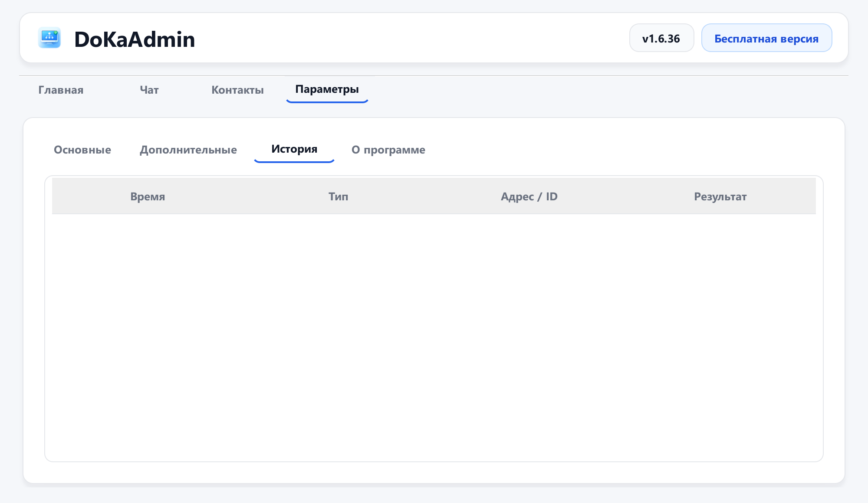Click the Время column header

point(148,196)
